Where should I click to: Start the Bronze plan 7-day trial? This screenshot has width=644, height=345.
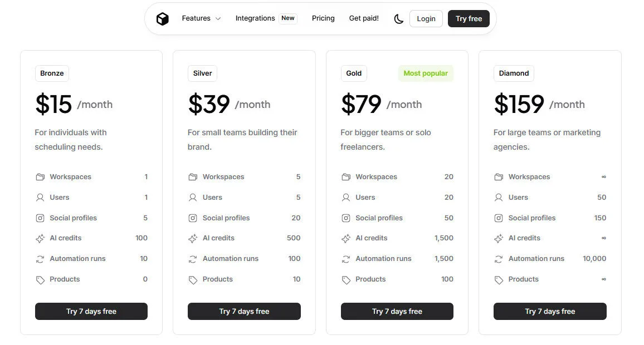pos(91,312)
